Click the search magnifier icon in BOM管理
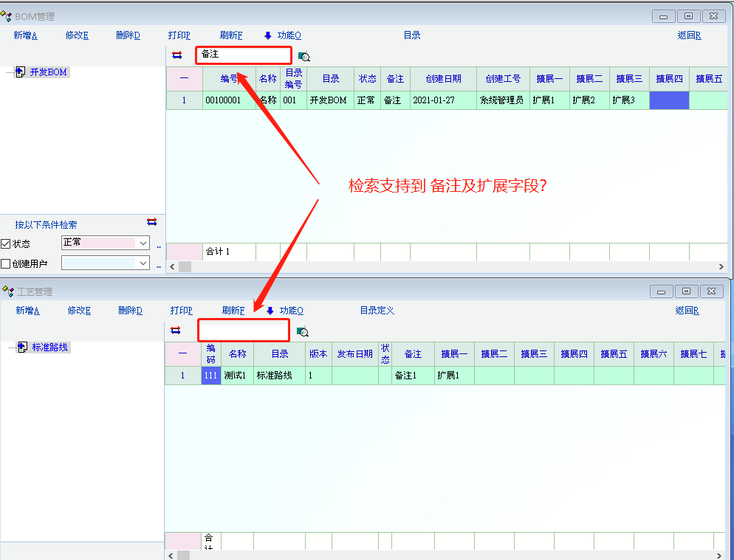 coord(303,56)
